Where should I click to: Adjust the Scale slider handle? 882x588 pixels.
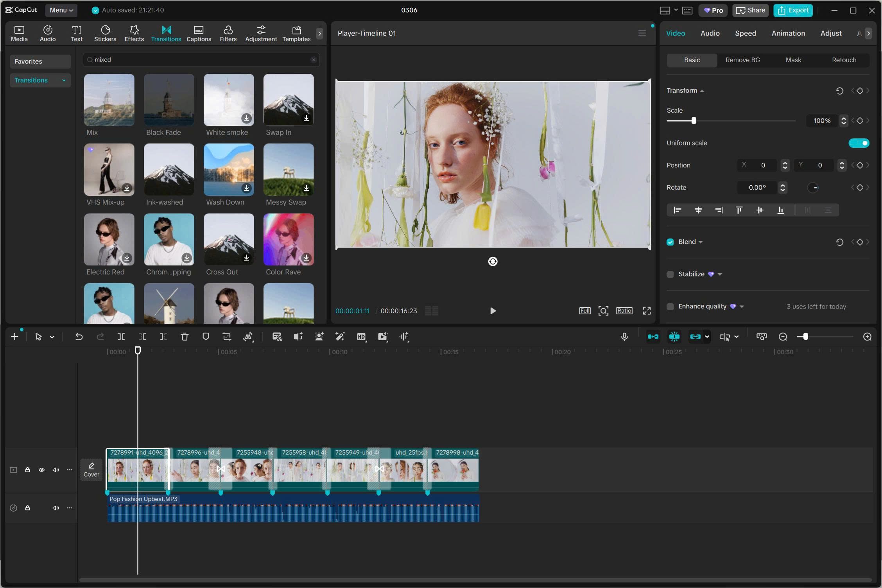point(694,121)
